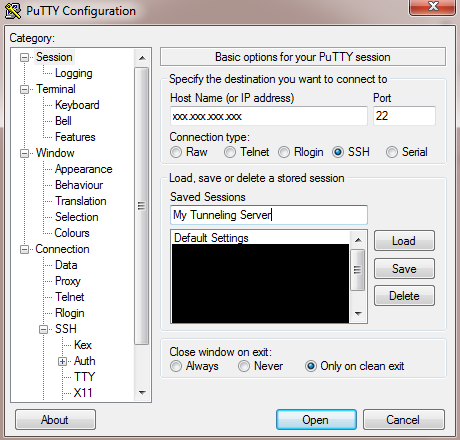This screenshot has width=460, height=440.
Task: Load the selected saved session
Action: click(x=404, y=241)
